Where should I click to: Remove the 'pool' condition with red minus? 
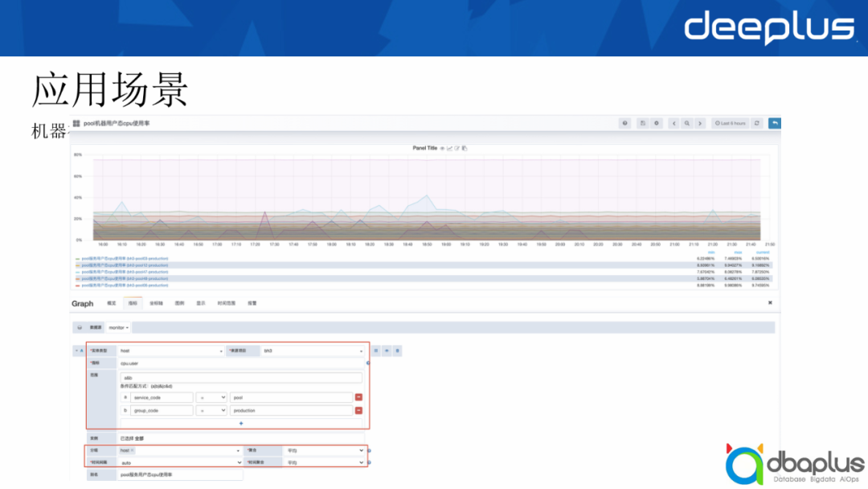[358, 397]
